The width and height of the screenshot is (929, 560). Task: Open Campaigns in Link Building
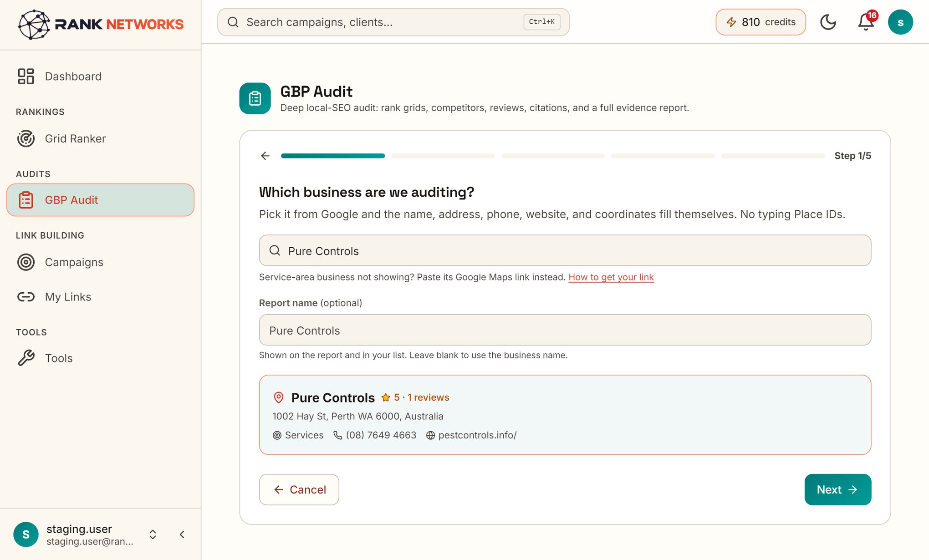(x=100, y=262)
